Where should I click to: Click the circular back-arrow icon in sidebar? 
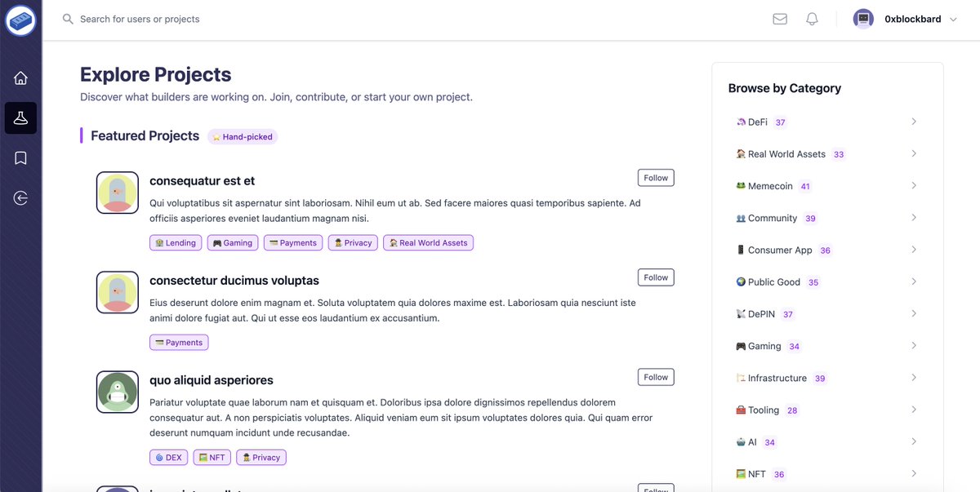(20, 197)
